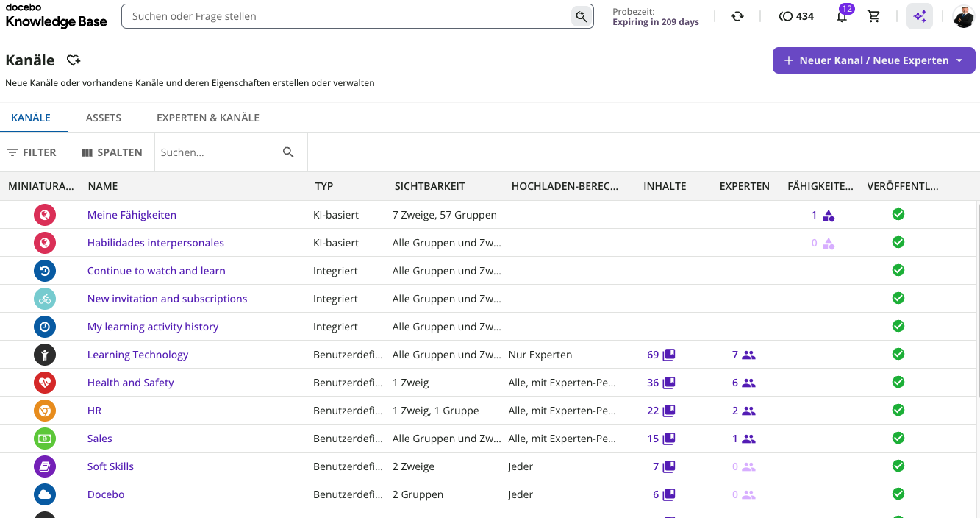The image size is (980, 518).
Task: Switch to the ASSETS tab
Action: tap(104, 118)
